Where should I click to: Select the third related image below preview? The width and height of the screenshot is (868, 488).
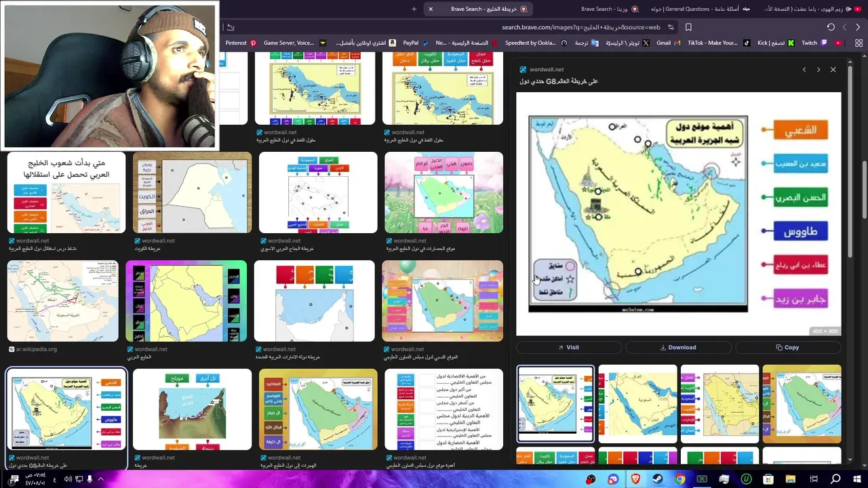tap(719, 404)
